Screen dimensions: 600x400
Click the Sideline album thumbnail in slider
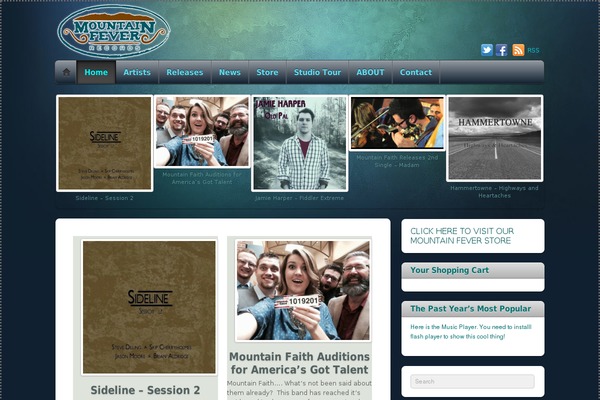tap(104, 143)
